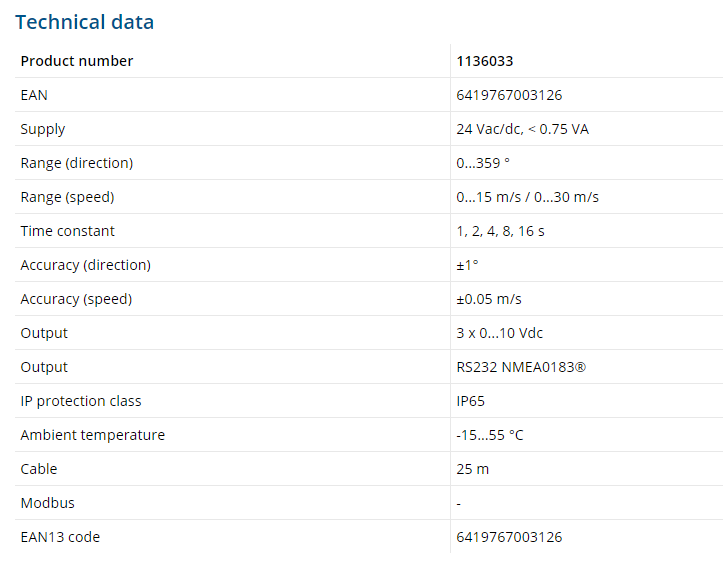723x575 pixels.
Task: Select the 25 m cable value
Action: (x=473, y=469)
